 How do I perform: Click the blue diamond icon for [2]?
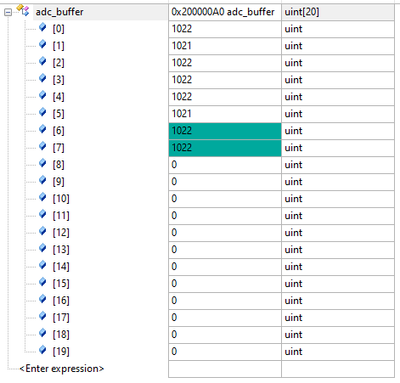(x=43, y=61)
